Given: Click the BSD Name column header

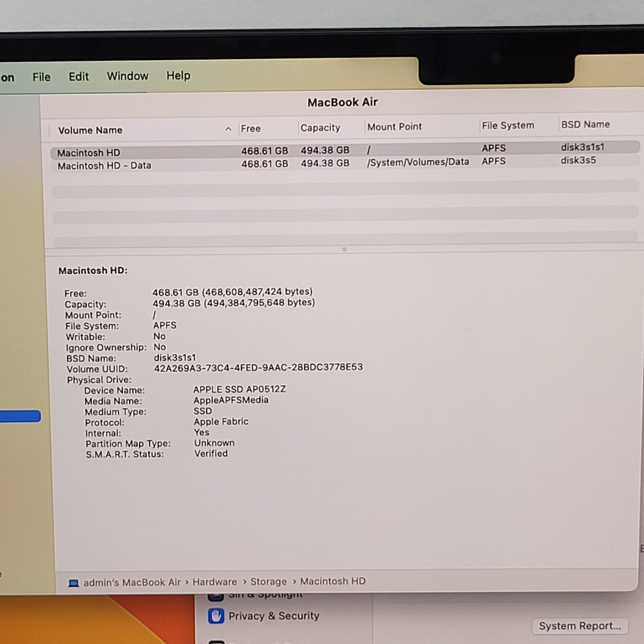Looking at the screenshot, I should [585, 124].
